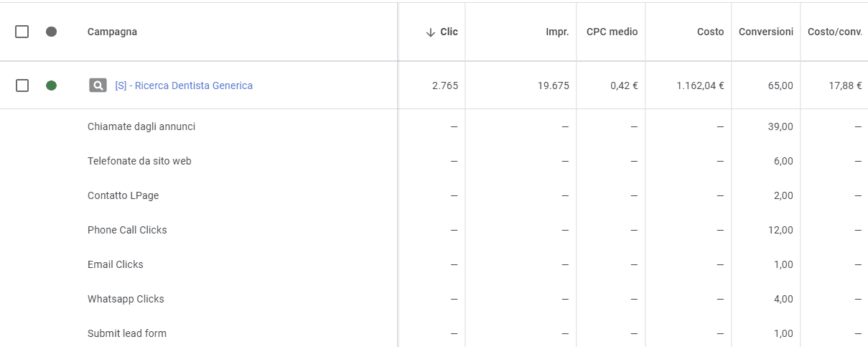Click the grey status header dot
The image size is (868, 347).
click(x=51, y=32)
